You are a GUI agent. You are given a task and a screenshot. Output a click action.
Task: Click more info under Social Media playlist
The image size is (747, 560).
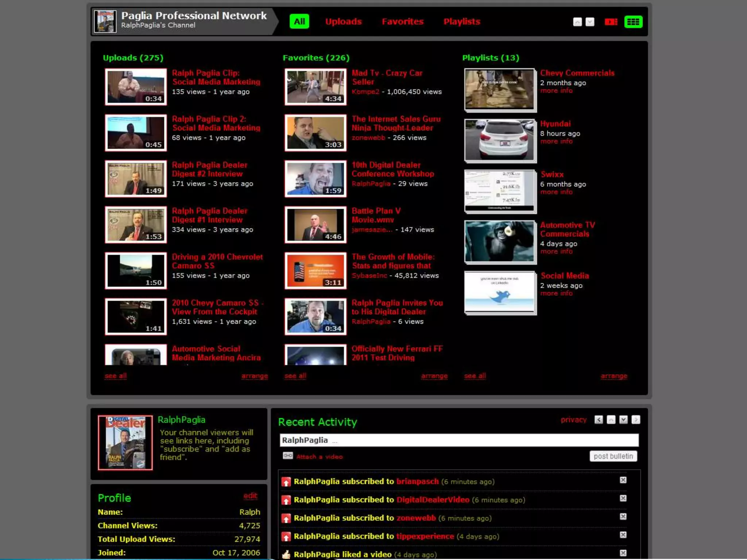(557, 293)
